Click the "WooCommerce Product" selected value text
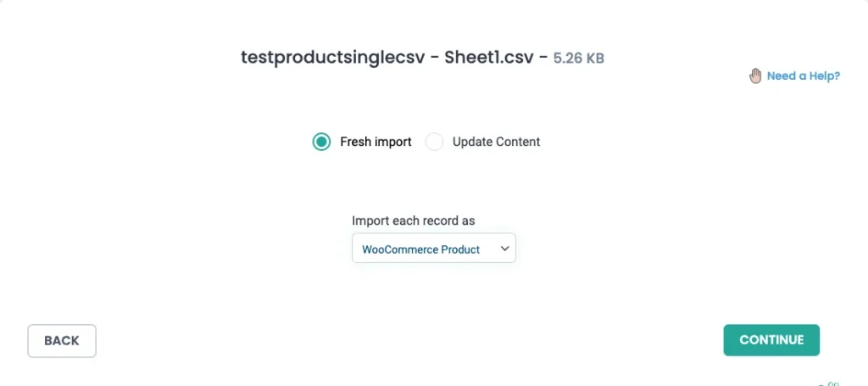This screenshot has height=386, width=868. 420,249
